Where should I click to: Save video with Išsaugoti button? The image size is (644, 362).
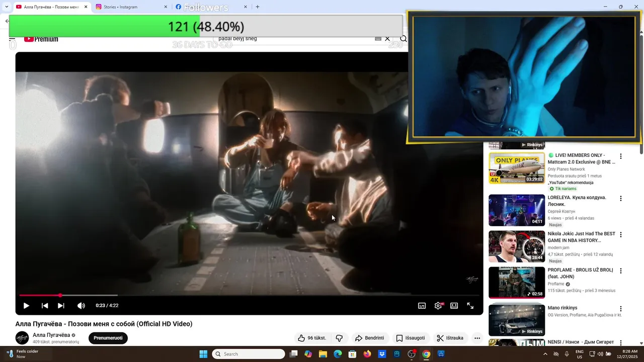tap(410, 338)
